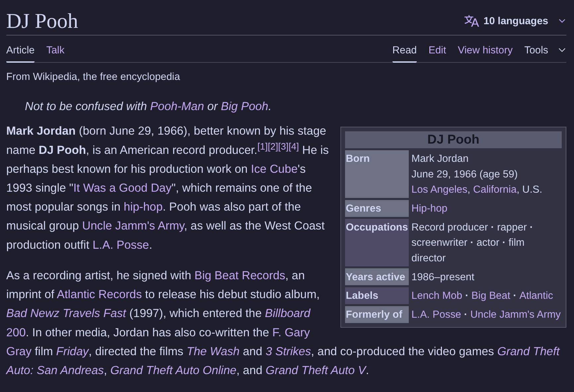
Task: Click "June 29, 1966 (age 59)" in infobox
Action: [465, 174]
